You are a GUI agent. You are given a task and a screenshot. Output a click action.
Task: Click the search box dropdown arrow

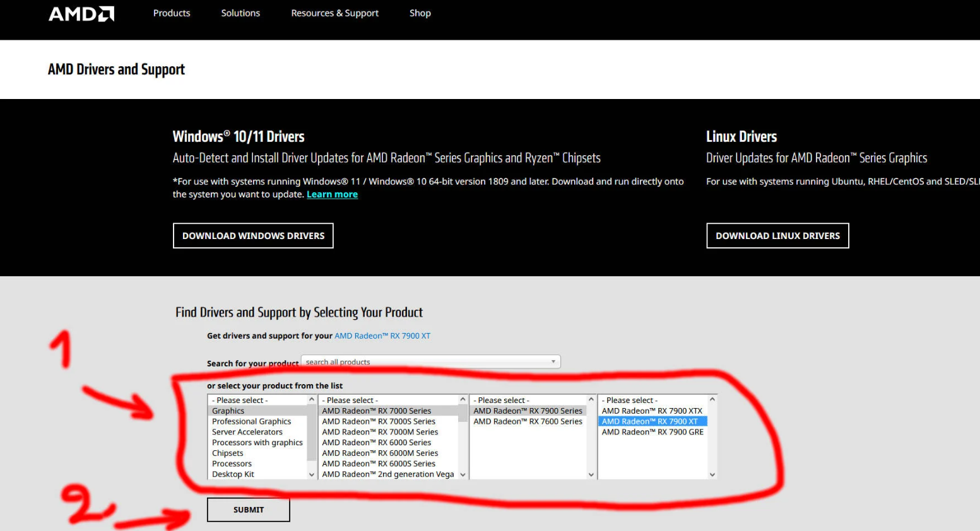coord(553,362)
